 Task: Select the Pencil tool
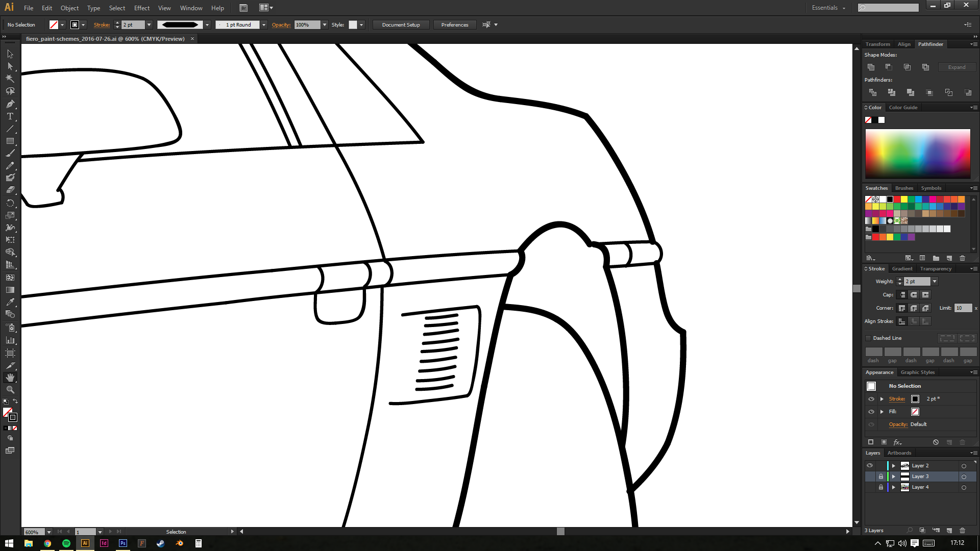[10, 165]
